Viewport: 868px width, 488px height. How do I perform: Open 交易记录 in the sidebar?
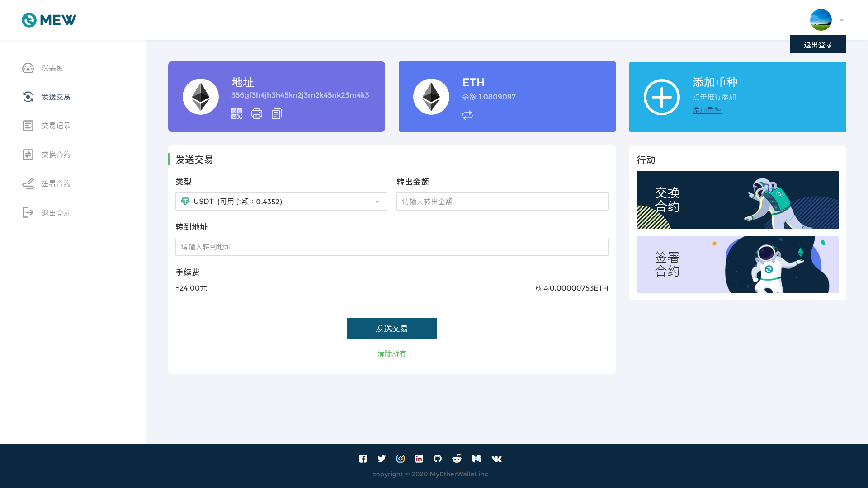pos(56,126)
